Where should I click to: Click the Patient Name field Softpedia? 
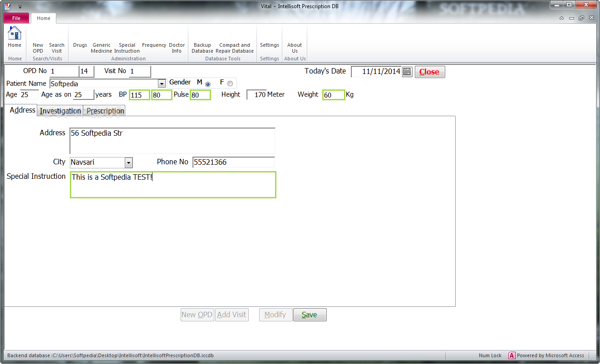coord(104,84)
